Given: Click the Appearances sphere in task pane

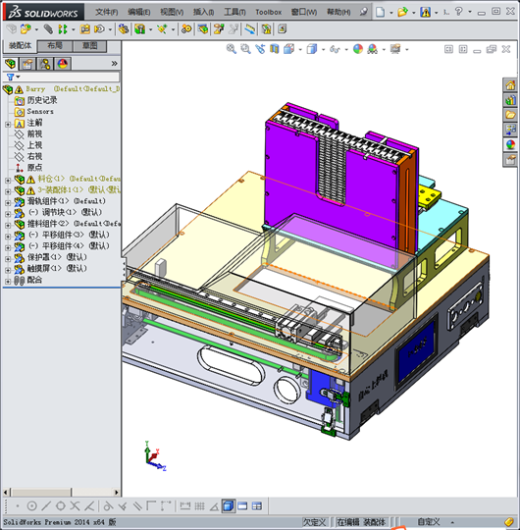Looking at the screenshot, I should pyautogui.click(x=510, y=144).
